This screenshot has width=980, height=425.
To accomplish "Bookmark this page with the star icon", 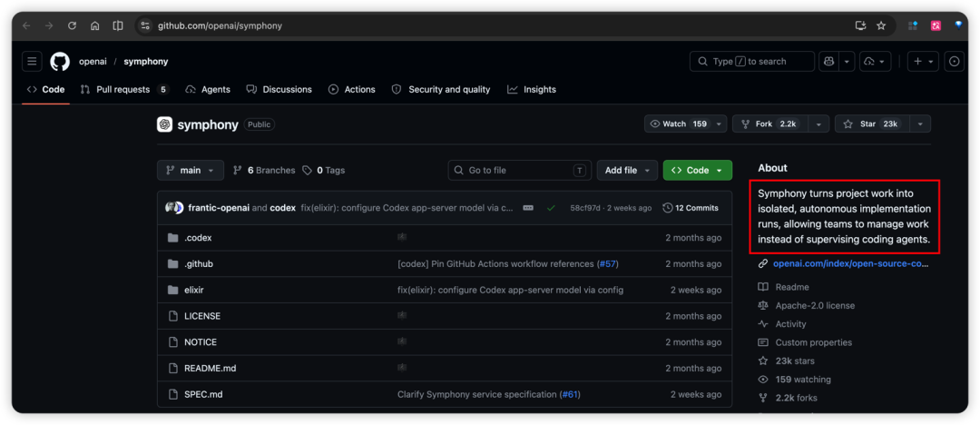I will pyautogui.click(x=881, y=25).
